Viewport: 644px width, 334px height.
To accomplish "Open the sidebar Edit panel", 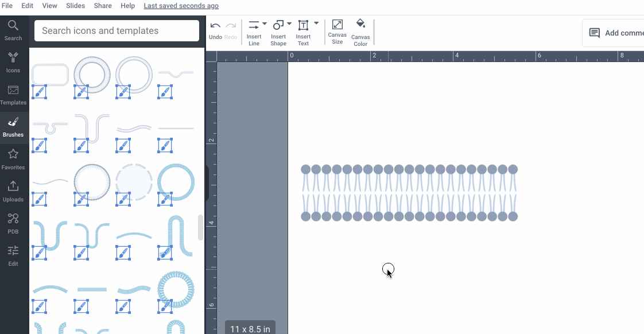I will (13, 256).
